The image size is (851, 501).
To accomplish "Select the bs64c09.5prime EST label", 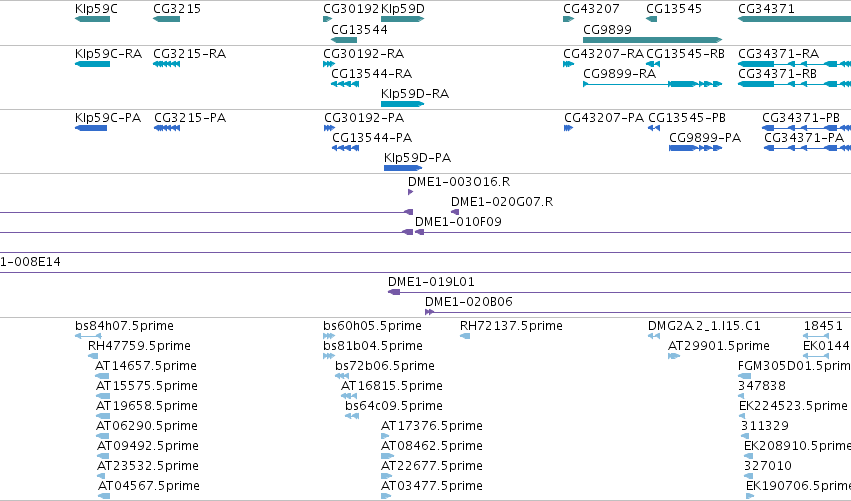I will pos(394,406).
